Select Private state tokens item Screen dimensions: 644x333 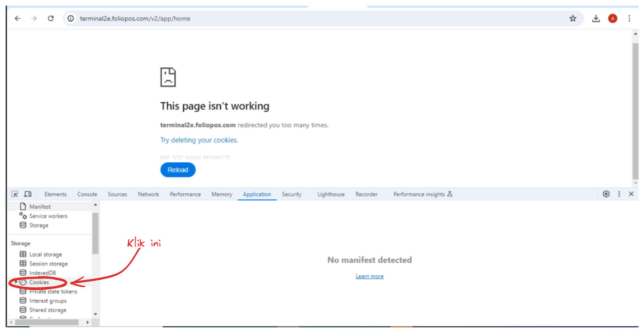point(53,292)
